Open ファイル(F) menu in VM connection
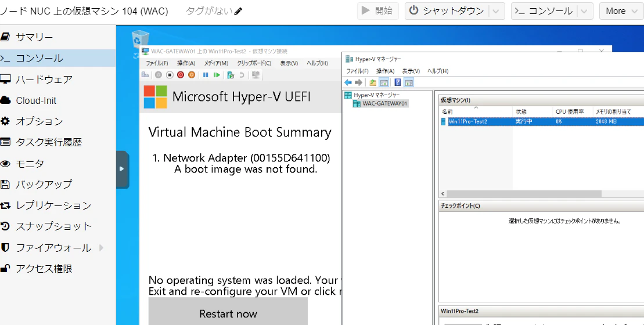Screen dimensions: 644x325 tap(157, 63)
